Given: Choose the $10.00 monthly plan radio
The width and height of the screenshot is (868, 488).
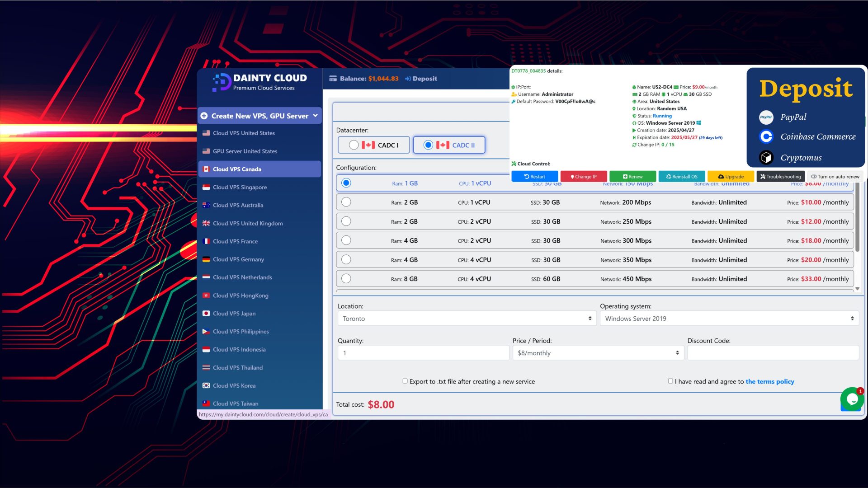Looking at the screenshot, I should point(346,202).
